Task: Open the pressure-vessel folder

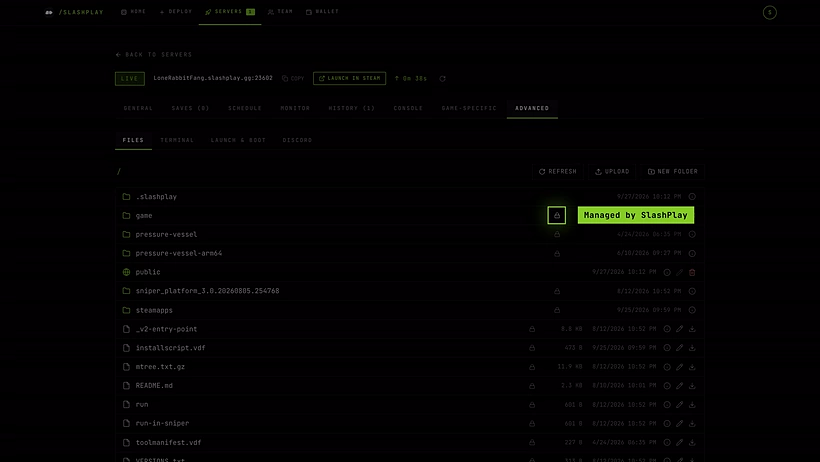Action: [166, 234]
